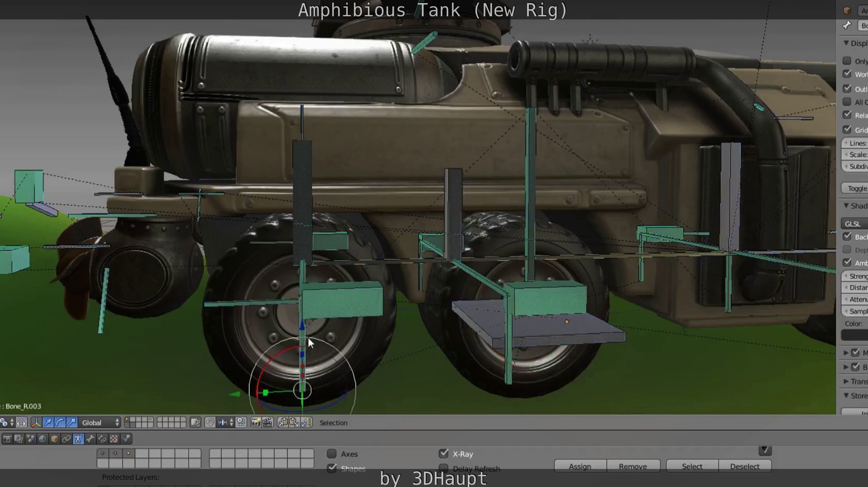The image size is (868, 487).
Task: Open the Physics properties tab
Action: pyautogui.click(x=126, y=439)
